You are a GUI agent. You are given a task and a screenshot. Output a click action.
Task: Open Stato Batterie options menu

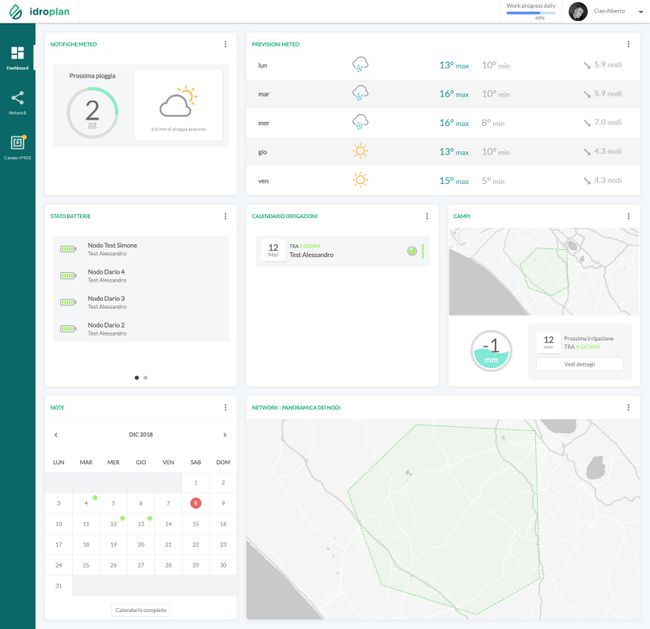(226, 216)
